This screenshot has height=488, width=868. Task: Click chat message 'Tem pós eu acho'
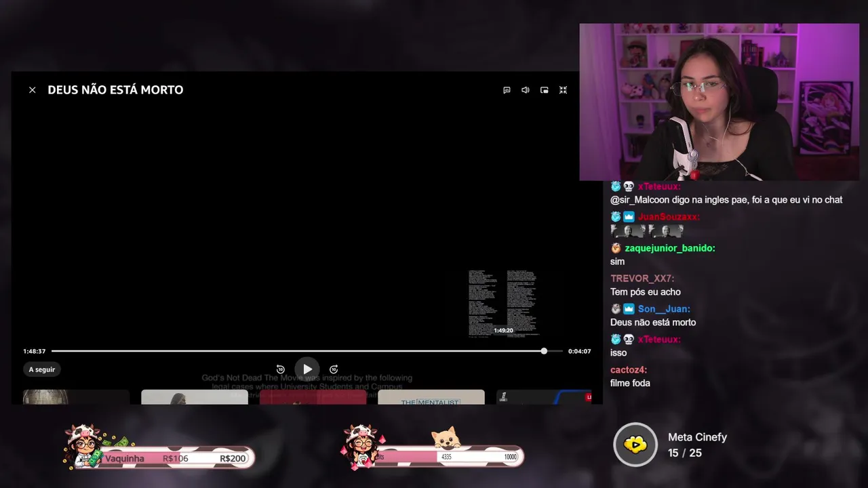[x=646, y=292]
